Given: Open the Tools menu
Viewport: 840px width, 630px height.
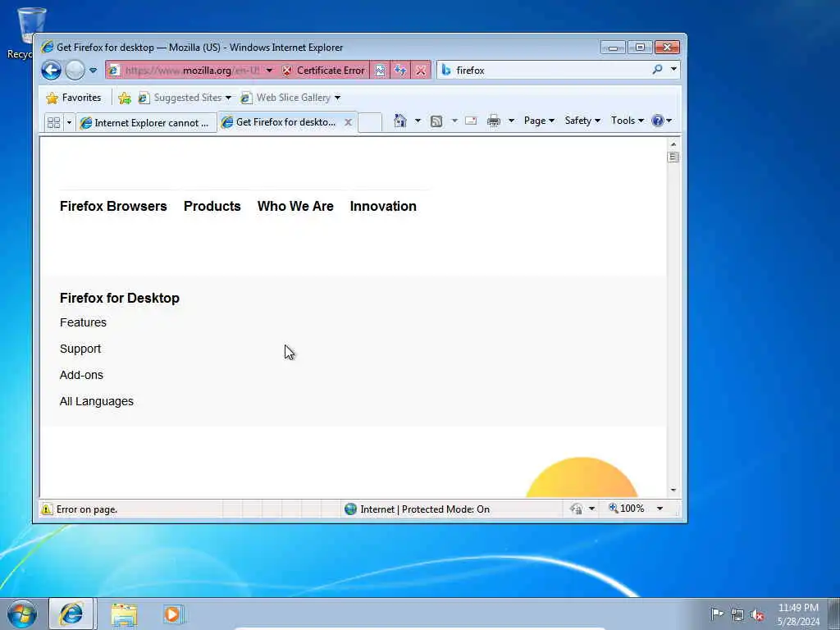Looking at the screenshot, I should tap(628, 121).
